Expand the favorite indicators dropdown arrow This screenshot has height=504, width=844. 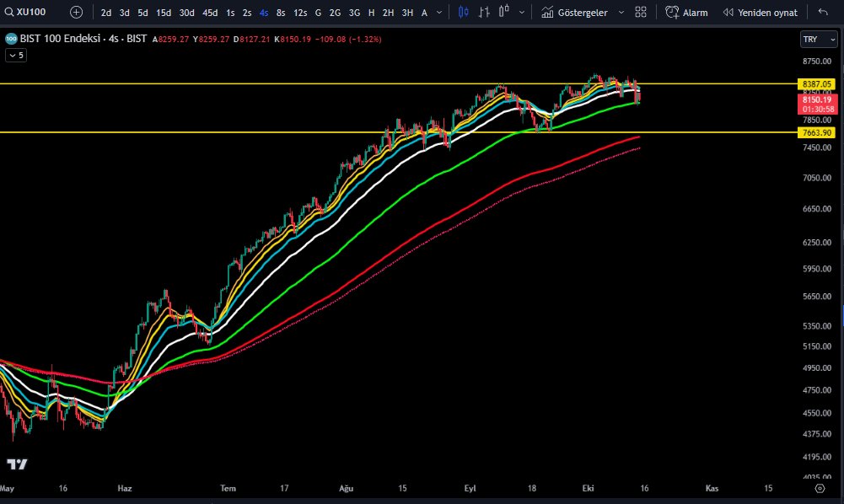(x=621, y=13)
